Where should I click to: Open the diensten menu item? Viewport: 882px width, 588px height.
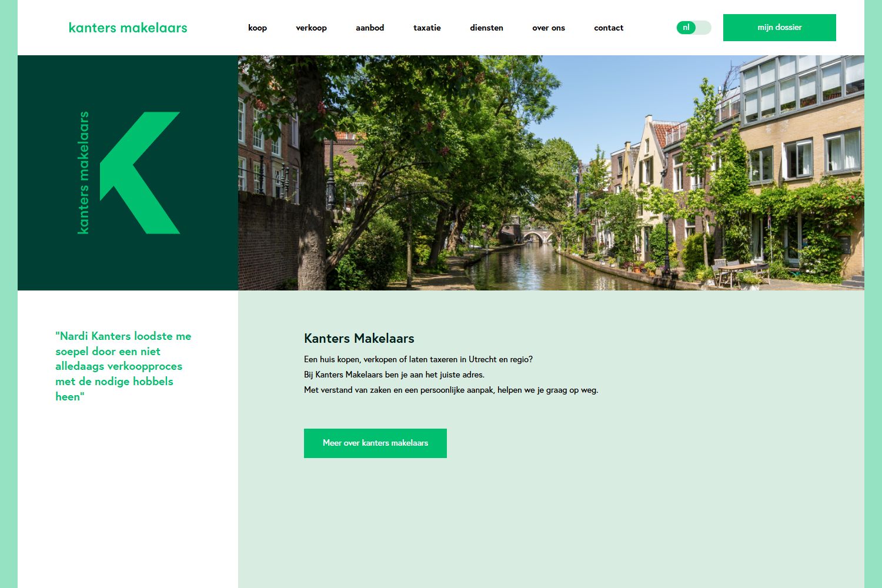(486, 28)
